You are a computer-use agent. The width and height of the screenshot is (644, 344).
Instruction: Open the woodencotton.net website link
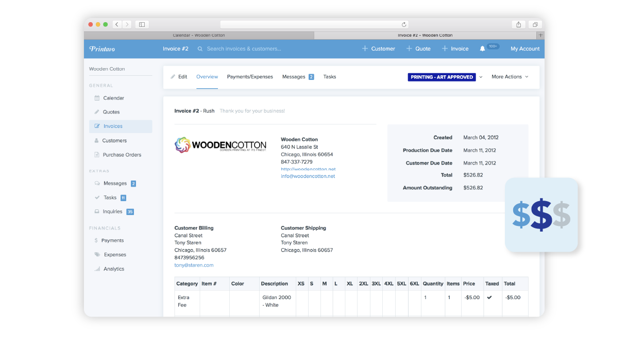pos(308,169)
